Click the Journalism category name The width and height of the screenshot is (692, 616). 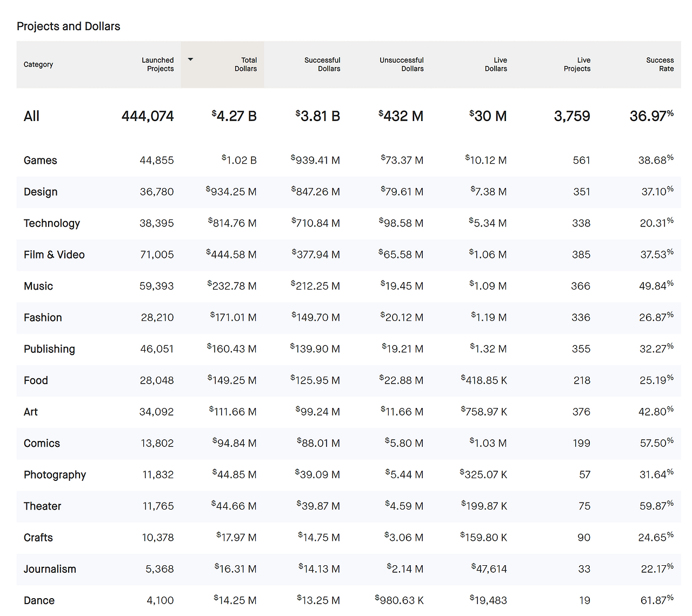[50, 569]
